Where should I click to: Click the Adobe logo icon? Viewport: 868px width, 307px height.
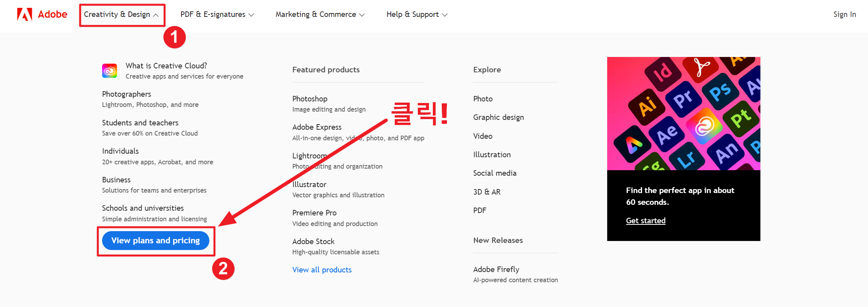[x=24, y=14]
